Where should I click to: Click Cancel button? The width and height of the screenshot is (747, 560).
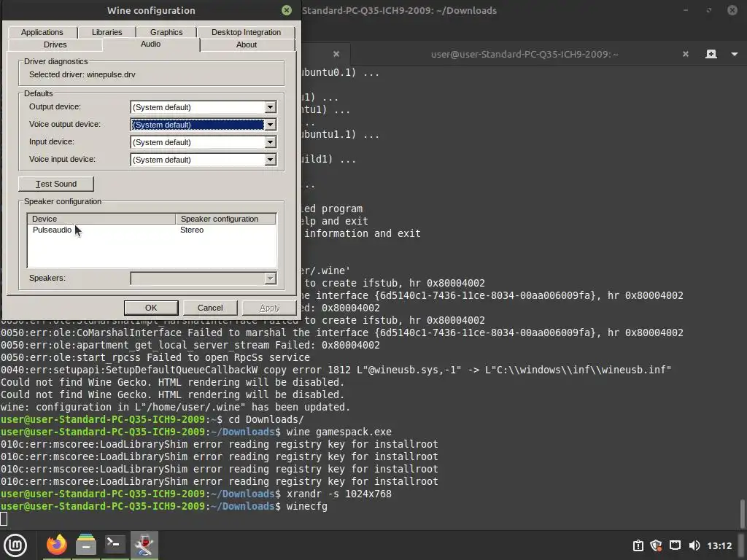tap(210, 308)
